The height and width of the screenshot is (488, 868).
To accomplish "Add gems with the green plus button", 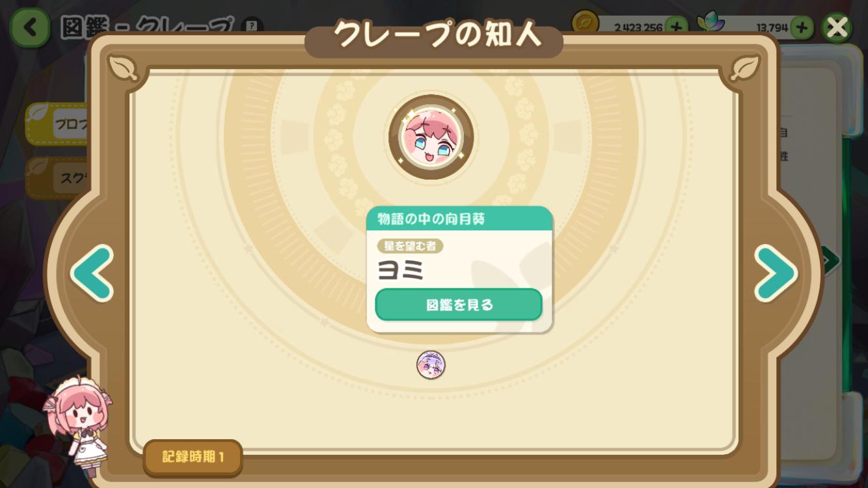I will 802,27.
